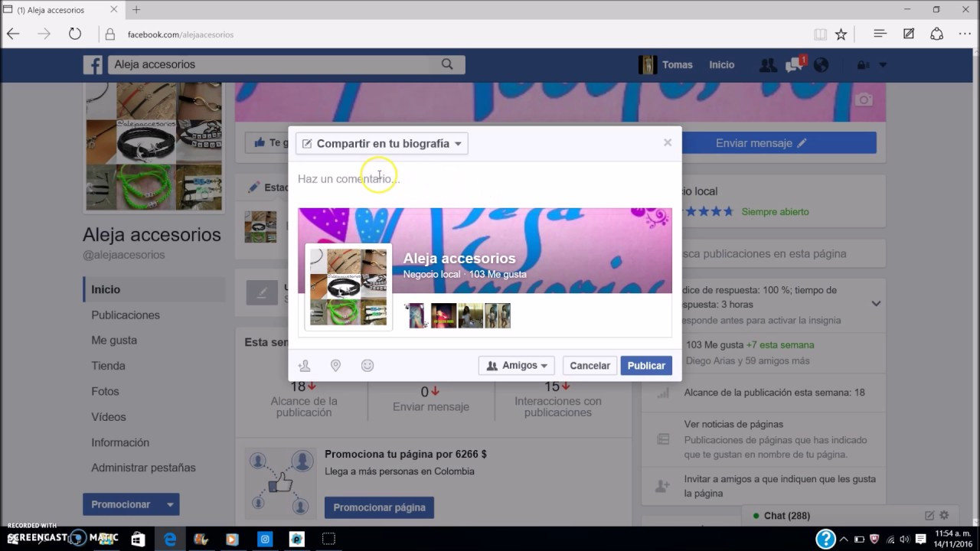The width and height of the screenshot is (980, 551).
Task: Click the Facebook logo in top bar
Action: click(93, 65)
